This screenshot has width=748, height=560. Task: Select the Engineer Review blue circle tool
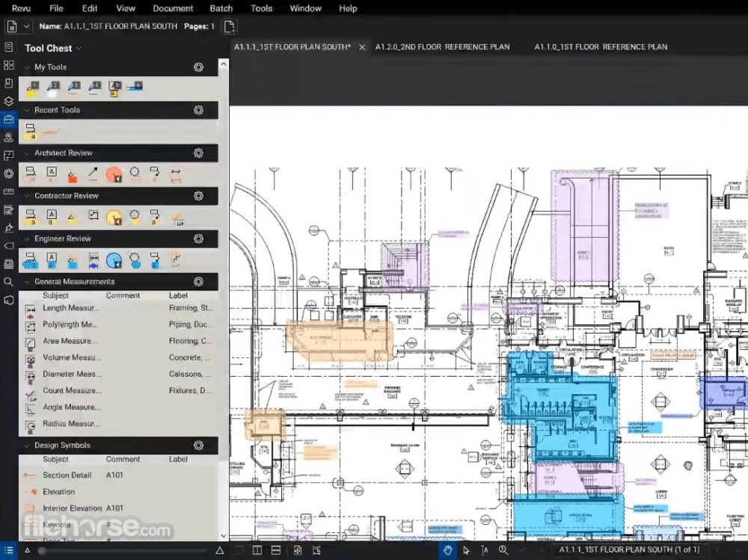click(114, 260)
